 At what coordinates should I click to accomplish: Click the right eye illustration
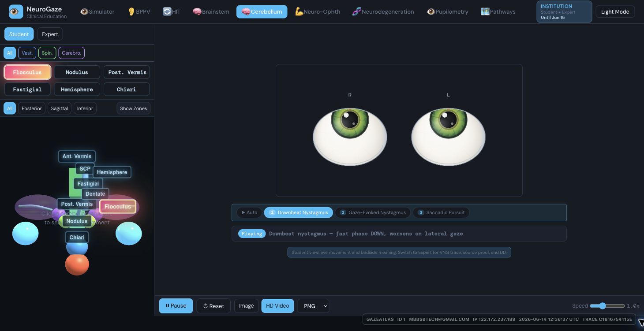(350, 137)
